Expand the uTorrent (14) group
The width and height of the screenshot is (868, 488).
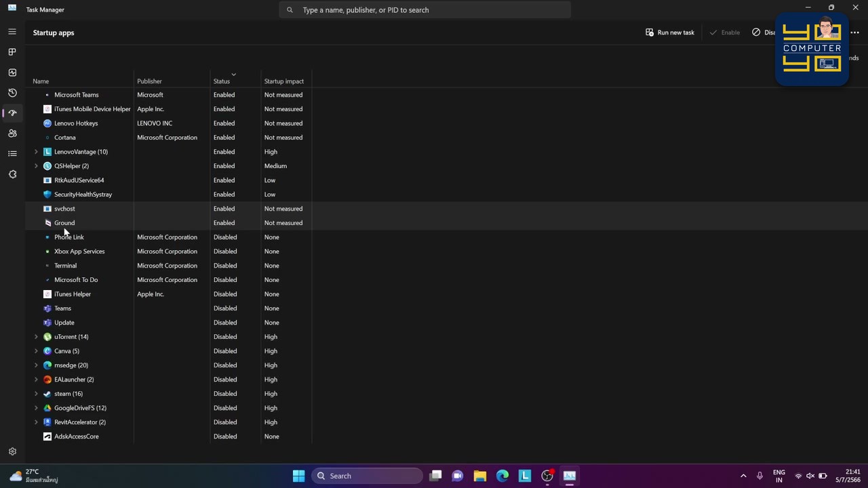coord(37,337)
